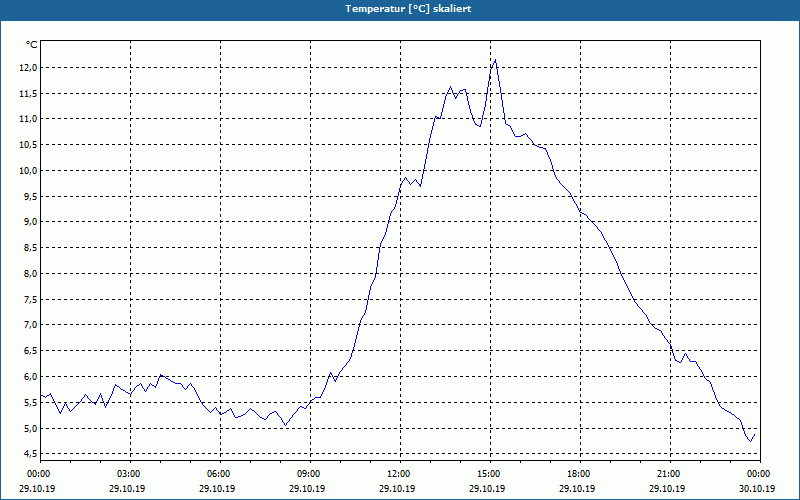Click the "06:00" x-axis time label
800x500 pixels.
[x=217, y=474]
